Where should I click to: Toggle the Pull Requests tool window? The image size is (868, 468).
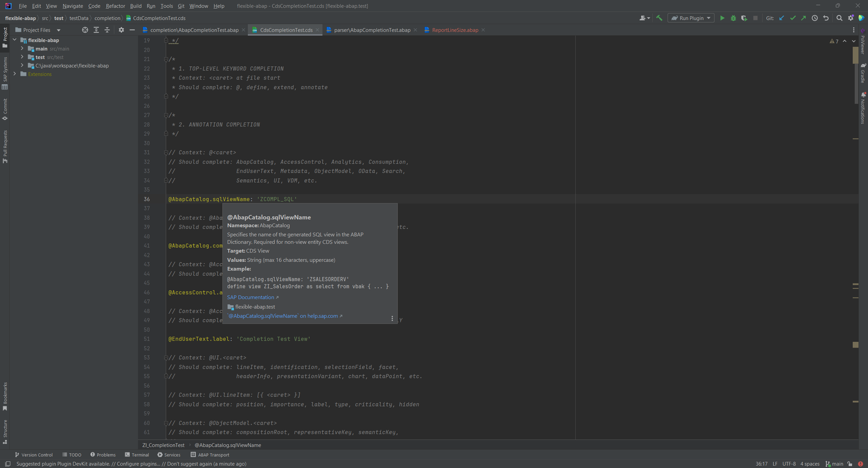pos(5,147)
